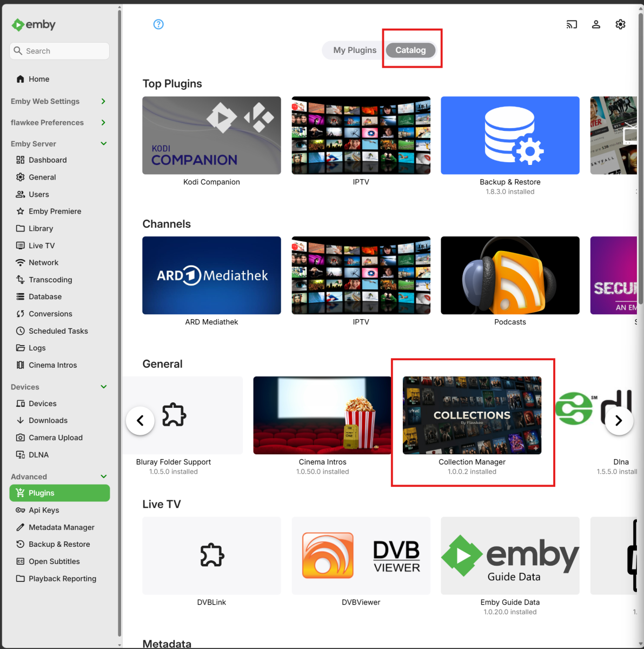The width and height of the screenshot is (644, 649).
Task: Open Emby Premiere in the sidebar
Action: (x=59, y=211)
